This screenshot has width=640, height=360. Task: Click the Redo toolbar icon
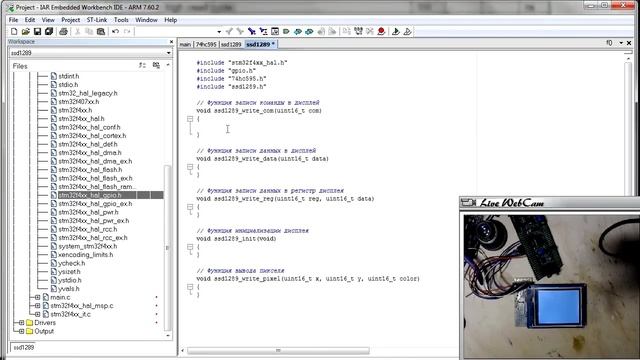127,31
